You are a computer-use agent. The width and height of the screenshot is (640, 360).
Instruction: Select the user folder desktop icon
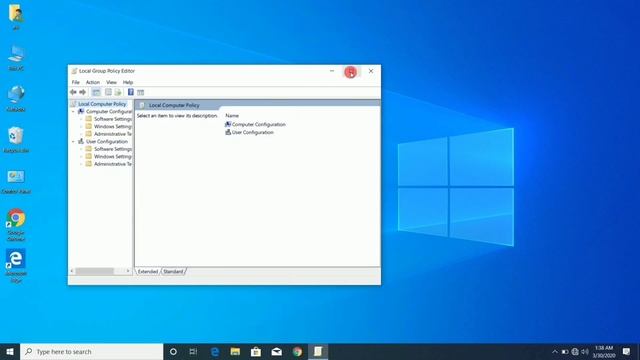click(16, 17)
